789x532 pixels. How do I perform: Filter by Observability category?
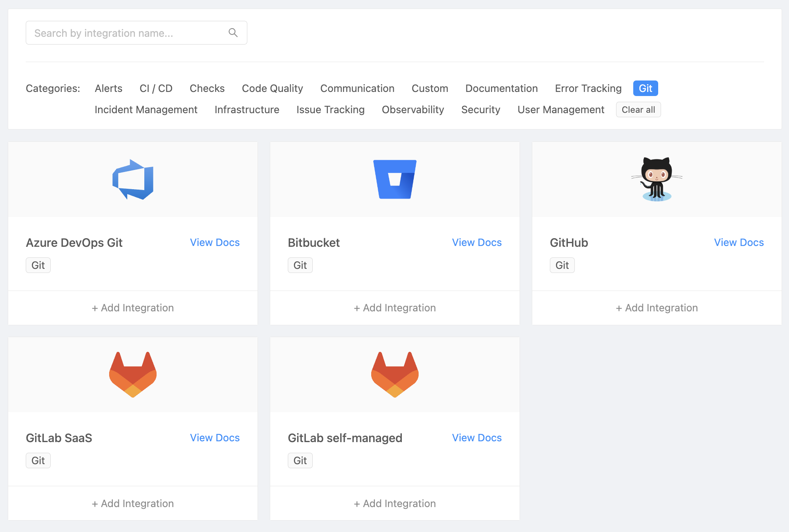pyautogui.click(x=412, y=110)
